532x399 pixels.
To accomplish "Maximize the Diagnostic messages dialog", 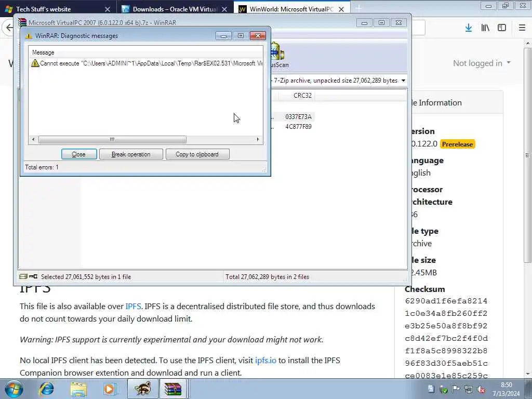I will tap(241, 36).
